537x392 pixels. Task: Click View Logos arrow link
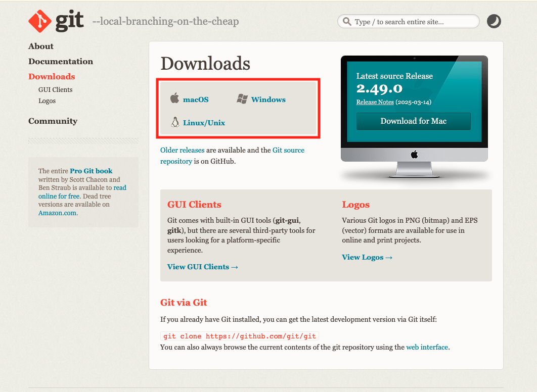point(367,257)
